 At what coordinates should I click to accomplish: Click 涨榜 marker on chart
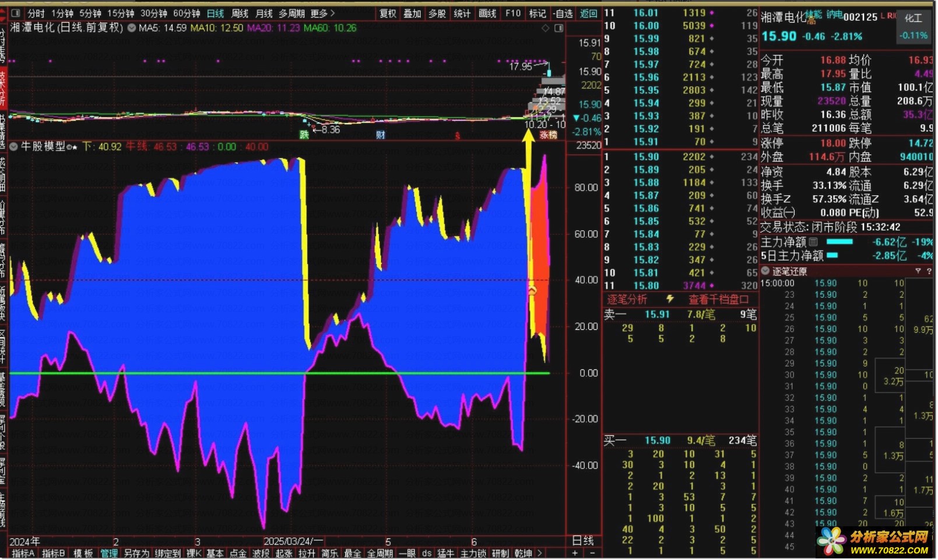coord(549,135)
